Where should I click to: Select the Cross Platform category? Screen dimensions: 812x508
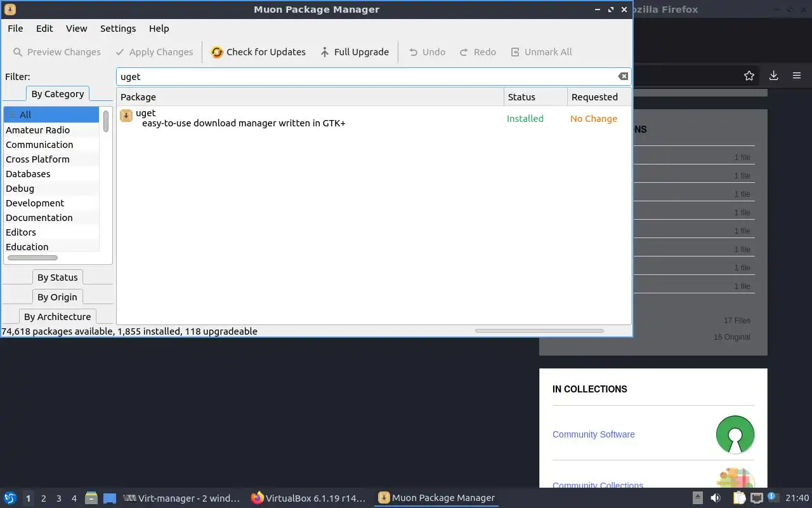pos(51,159)
